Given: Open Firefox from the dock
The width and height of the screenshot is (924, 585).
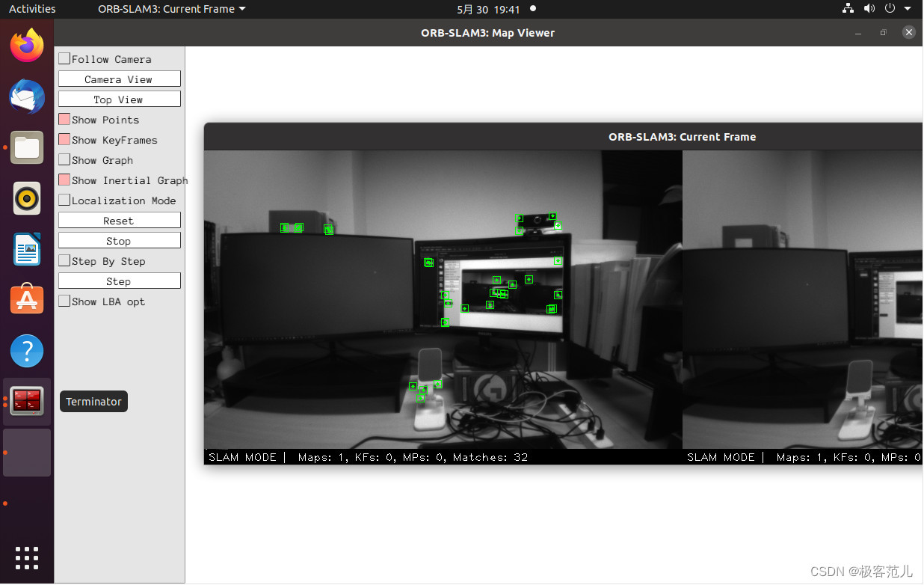Looking at the screenshot, I should [x=27, y=46].
